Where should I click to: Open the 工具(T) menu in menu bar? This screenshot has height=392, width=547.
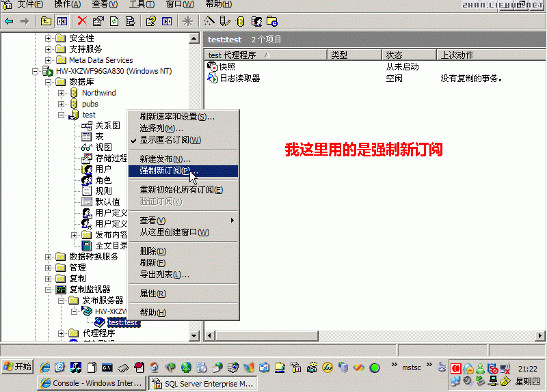pos(142,4)
